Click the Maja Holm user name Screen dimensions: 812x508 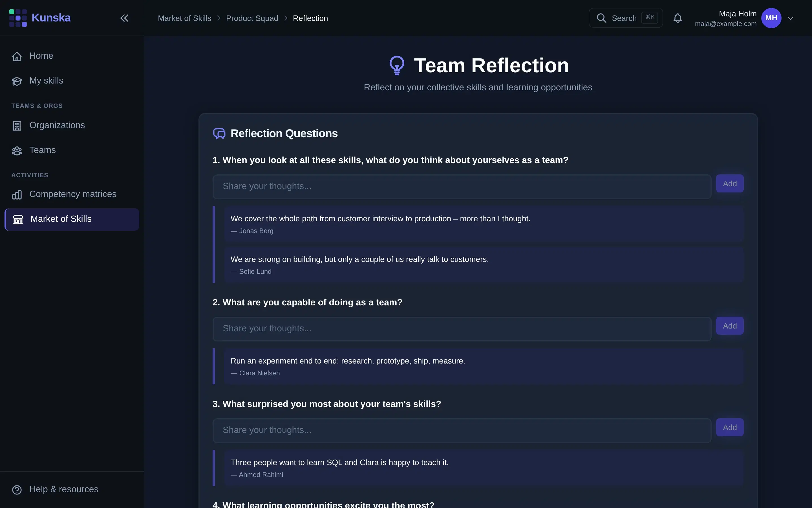click(x=738, y=14)
